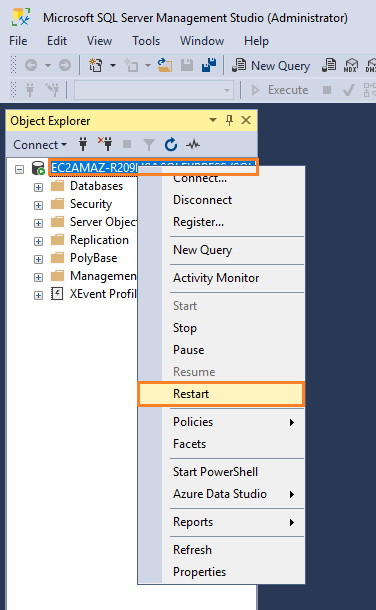
Task: Click the Change Connection icon in the SQL toolbar
Action: point(52,90)
